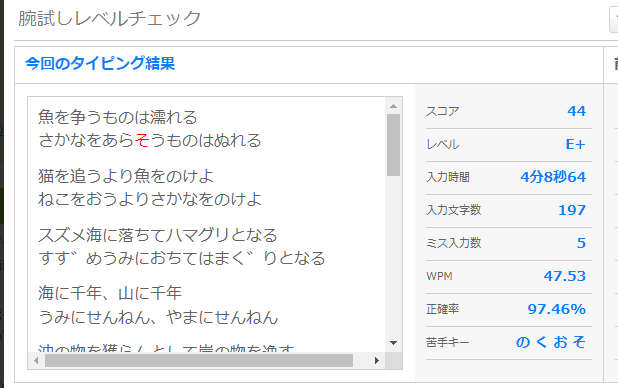The image size is (618, 388).
Task: Click the score value 44
Action: (577, 111)
